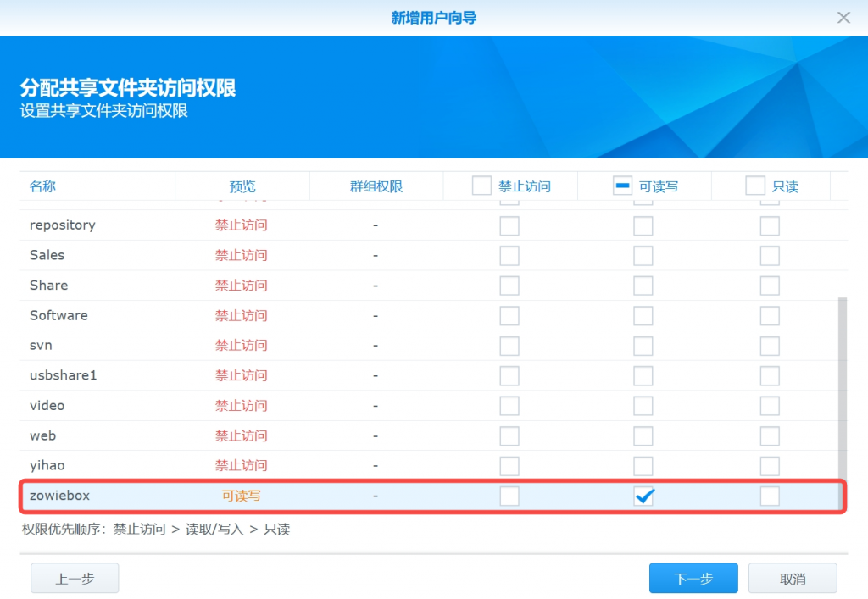Click the 禁止访问 preview for video
Viewport: 868px width, 599px height.
pos(242,406)
